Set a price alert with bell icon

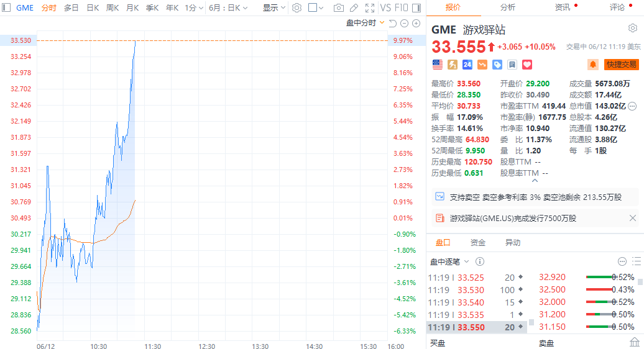tap(592, 65)
